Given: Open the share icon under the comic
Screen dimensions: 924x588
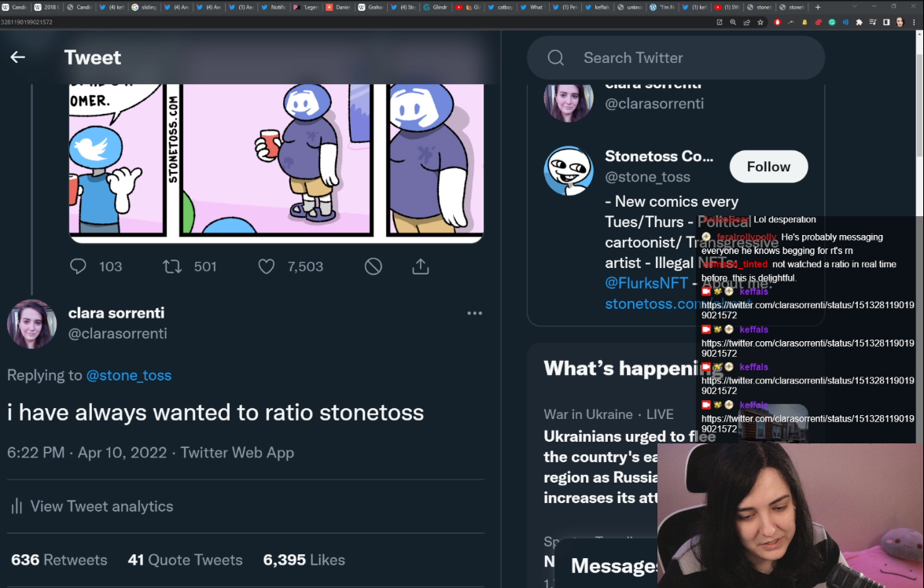Looking at the screenshot, I should [420, 267].
